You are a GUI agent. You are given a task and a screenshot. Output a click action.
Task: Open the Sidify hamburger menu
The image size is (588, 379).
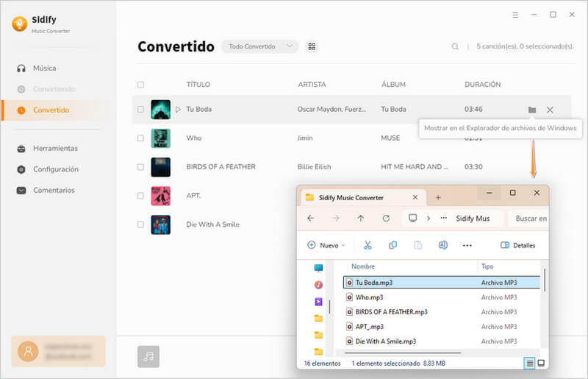[x=515, y=15]
